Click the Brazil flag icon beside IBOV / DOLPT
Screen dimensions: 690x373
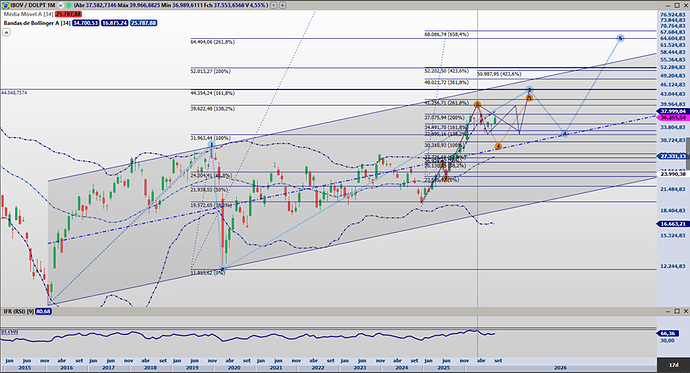[x=6, y=5]
